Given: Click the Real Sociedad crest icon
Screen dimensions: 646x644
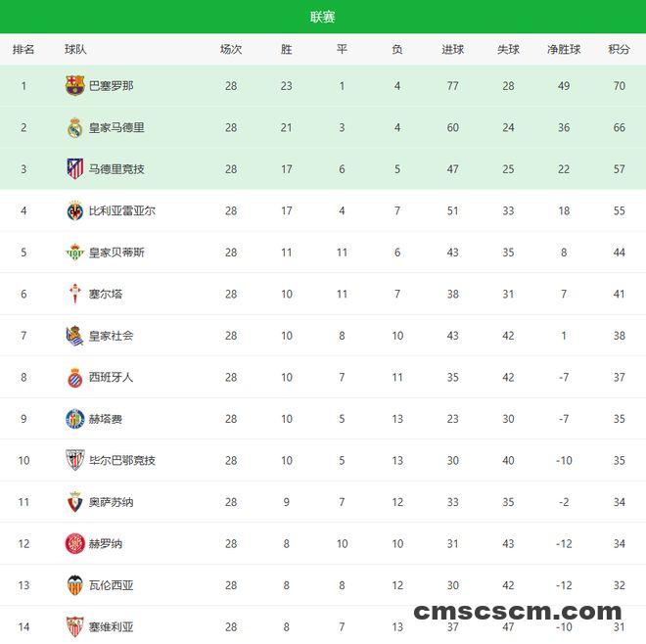Looking at the screenshot, I should click(74, 336).
